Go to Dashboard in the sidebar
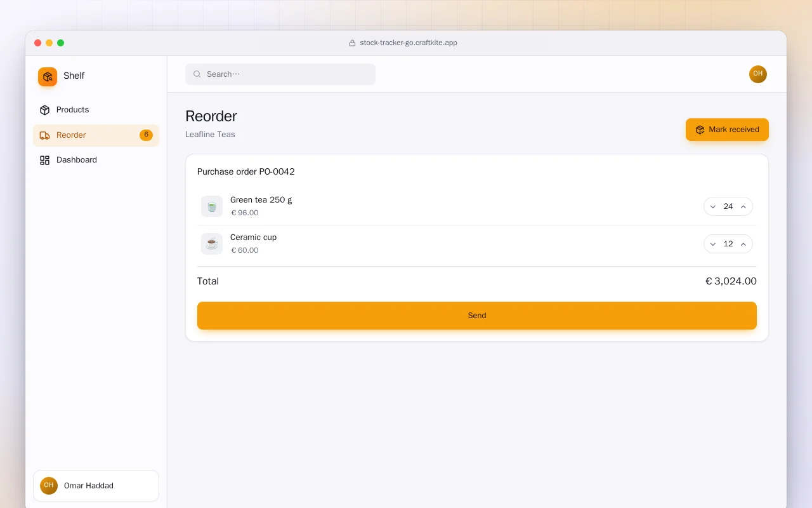Screen dimensions: 812x508 point(96,160)
